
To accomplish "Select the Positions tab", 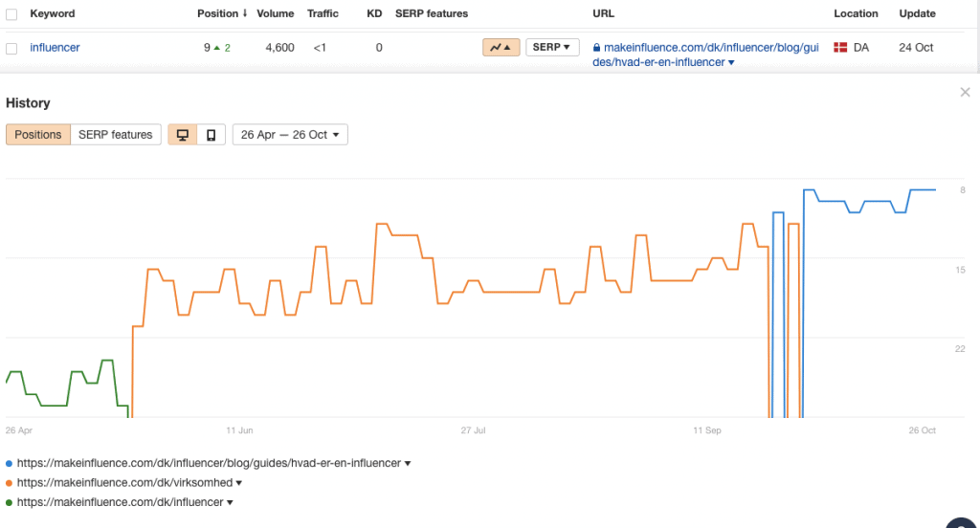I will coord(38,134).
